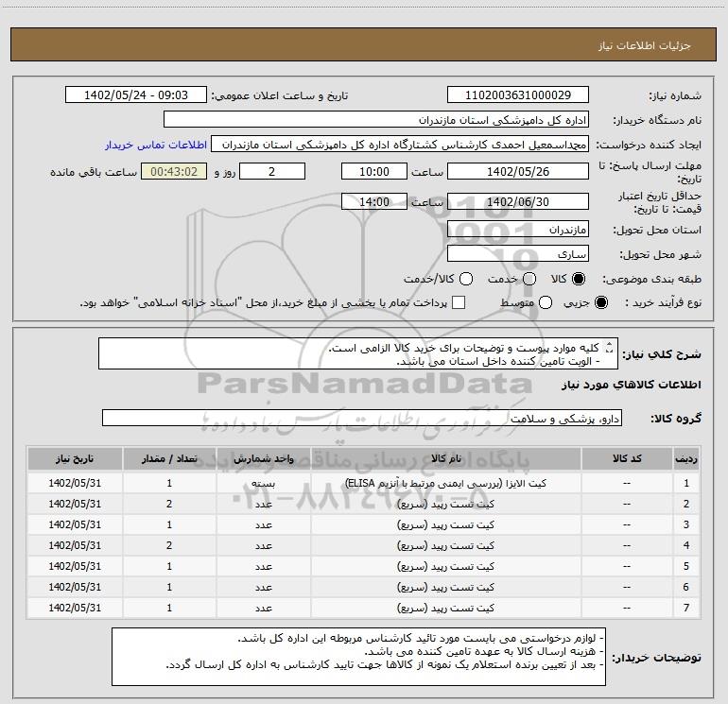The width and height of the screenshot is (728, 704).
Task: Select the خدمت radio button
Action: click(529, 279)
